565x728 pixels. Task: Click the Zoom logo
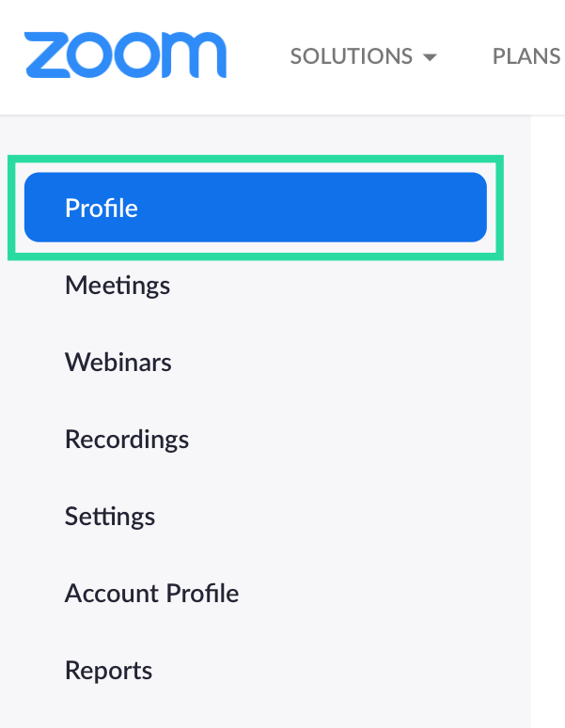tap(125, 55)
